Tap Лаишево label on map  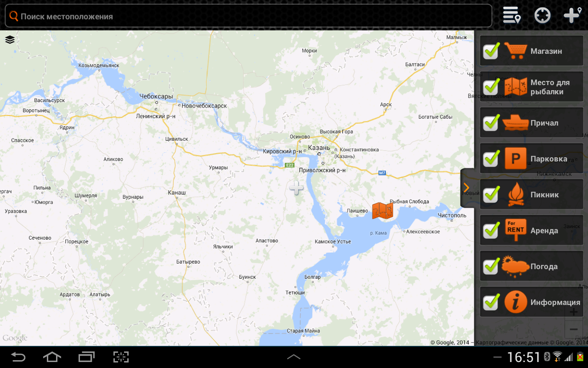(x=357, y=211)
